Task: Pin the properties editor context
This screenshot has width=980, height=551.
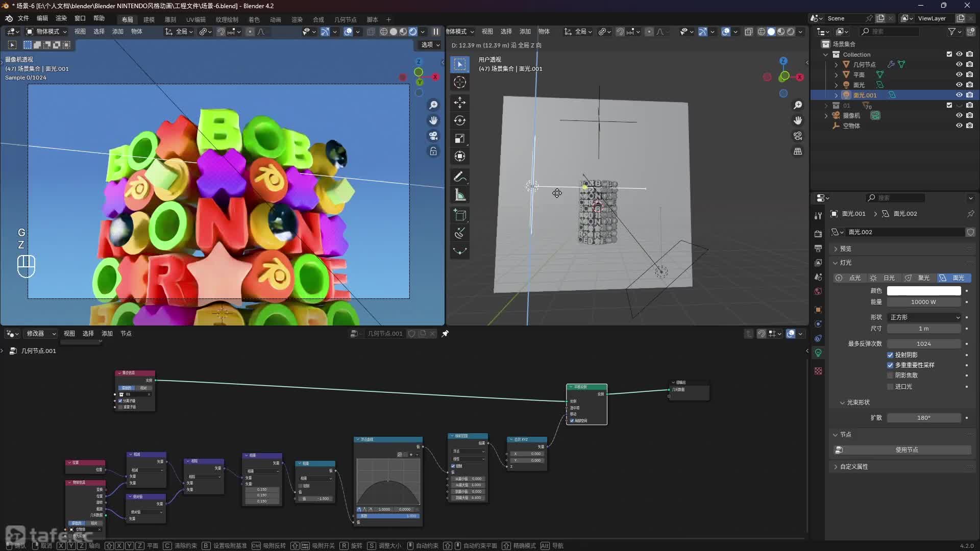Action: pos(970,214)
